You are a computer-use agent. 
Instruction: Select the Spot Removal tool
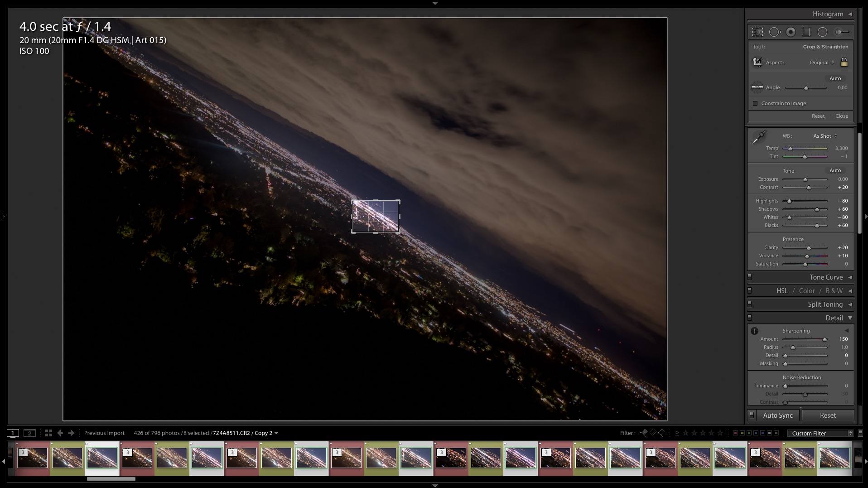775,32
